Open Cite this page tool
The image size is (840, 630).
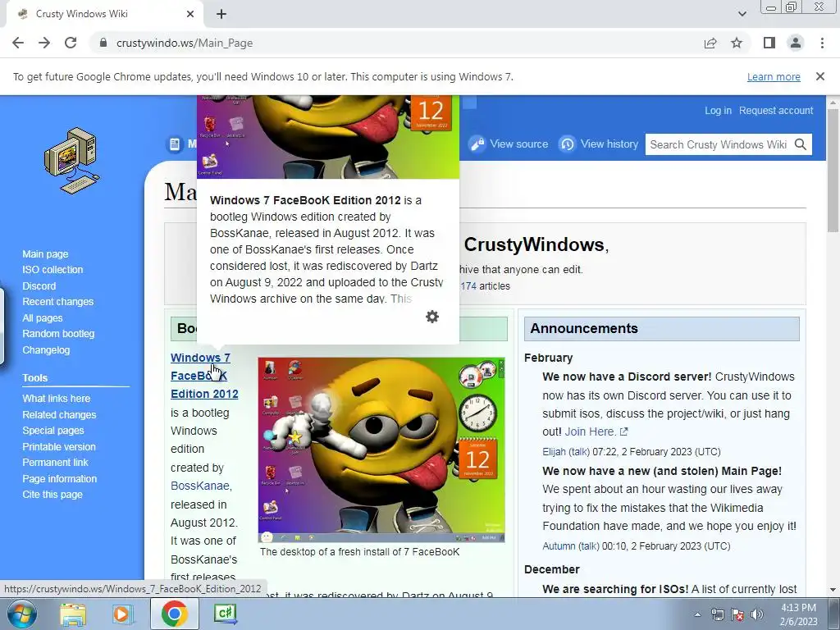click(x=52, y=495)
